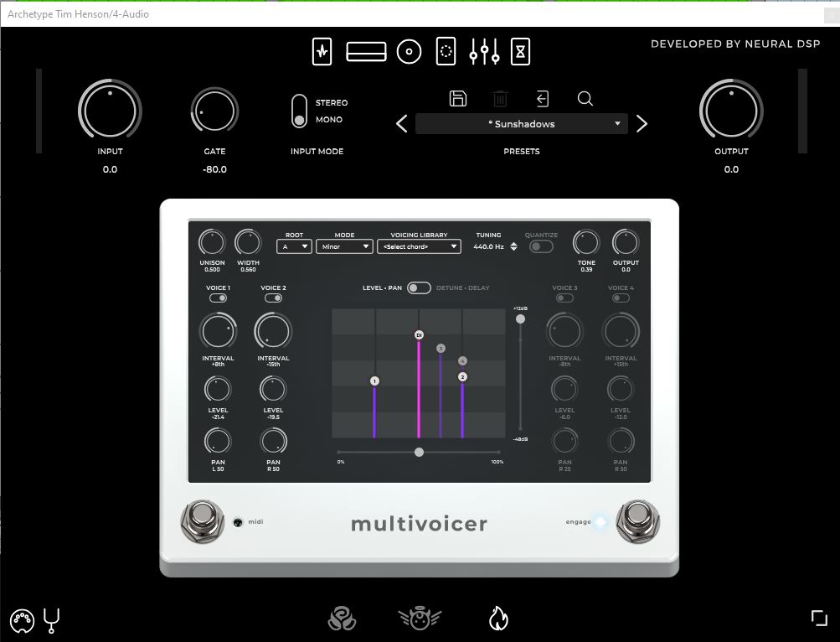This screenshot has width=840, height=642.
Task: Click the Width knob
Action: [248, 243]
